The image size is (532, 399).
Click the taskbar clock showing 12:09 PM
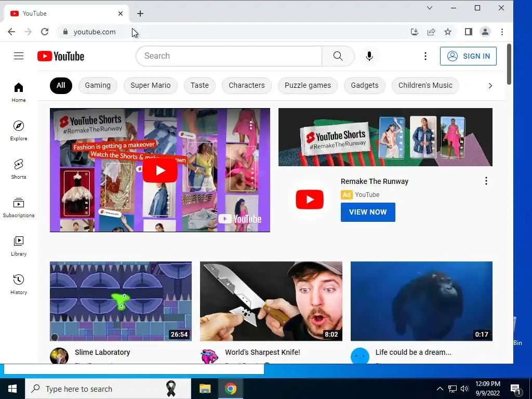coord(487,389)
